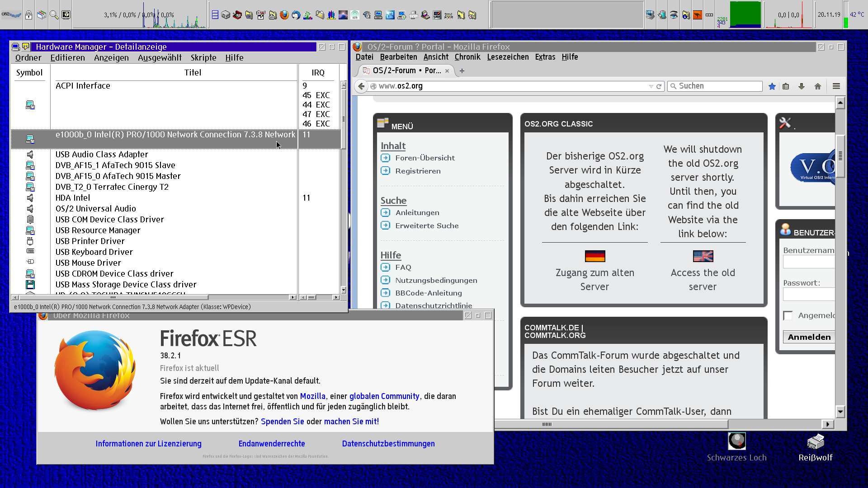Open Firefox Lesezeichen menu
The image size is (868, 488).
point(508,57)
